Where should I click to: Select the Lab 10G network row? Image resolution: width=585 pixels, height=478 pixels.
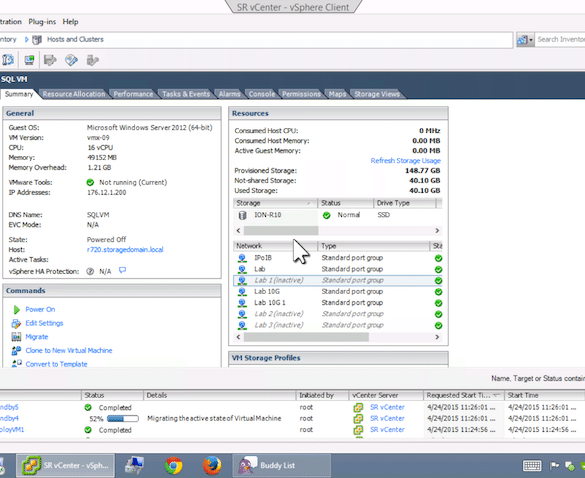pyautogui.click(x=338, y=291)
